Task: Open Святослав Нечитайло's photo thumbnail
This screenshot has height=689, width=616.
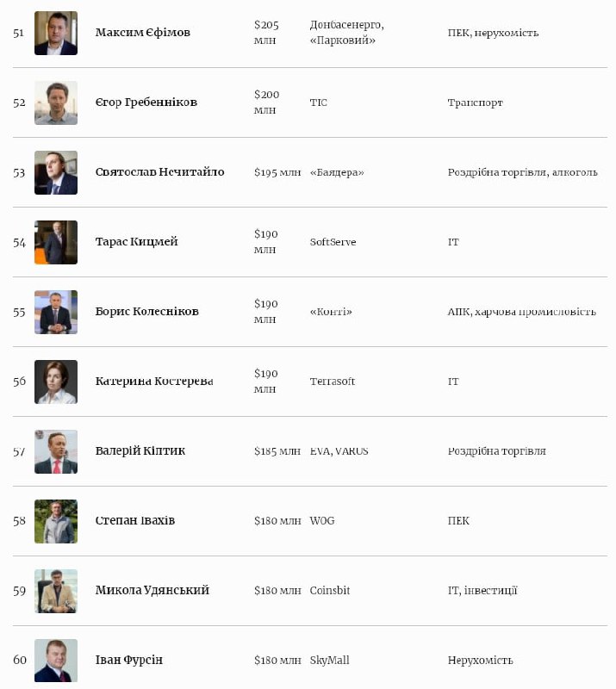Action: point(56,173)
